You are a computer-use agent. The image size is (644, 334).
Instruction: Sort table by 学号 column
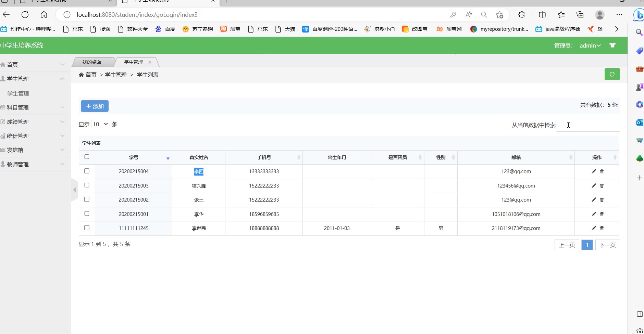[x=134, y=157]
